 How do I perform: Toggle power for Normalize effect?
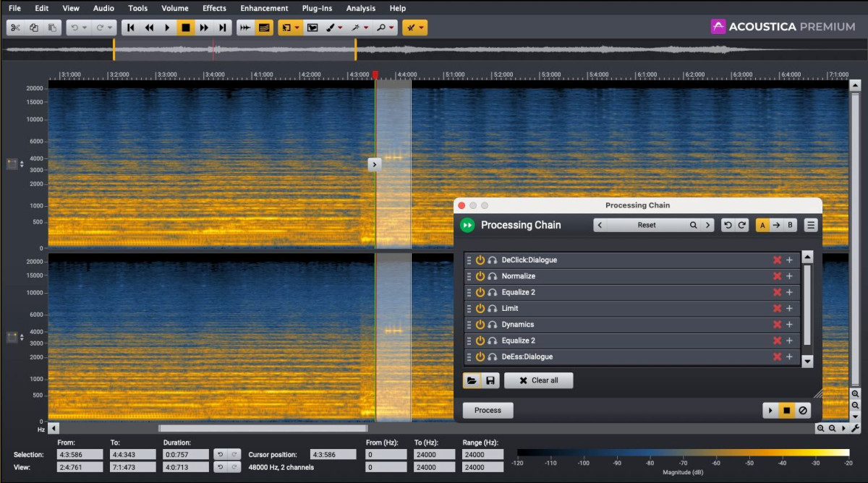click(480, 276)
